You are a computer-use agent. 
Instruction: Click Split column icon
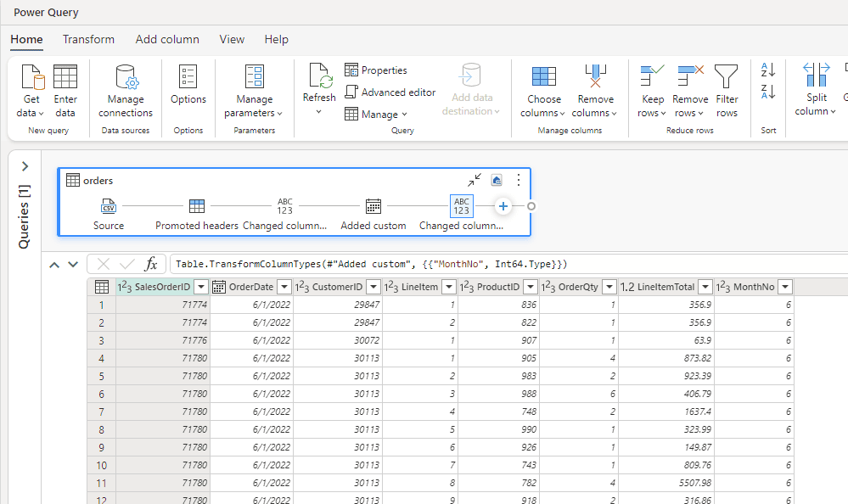816,75
